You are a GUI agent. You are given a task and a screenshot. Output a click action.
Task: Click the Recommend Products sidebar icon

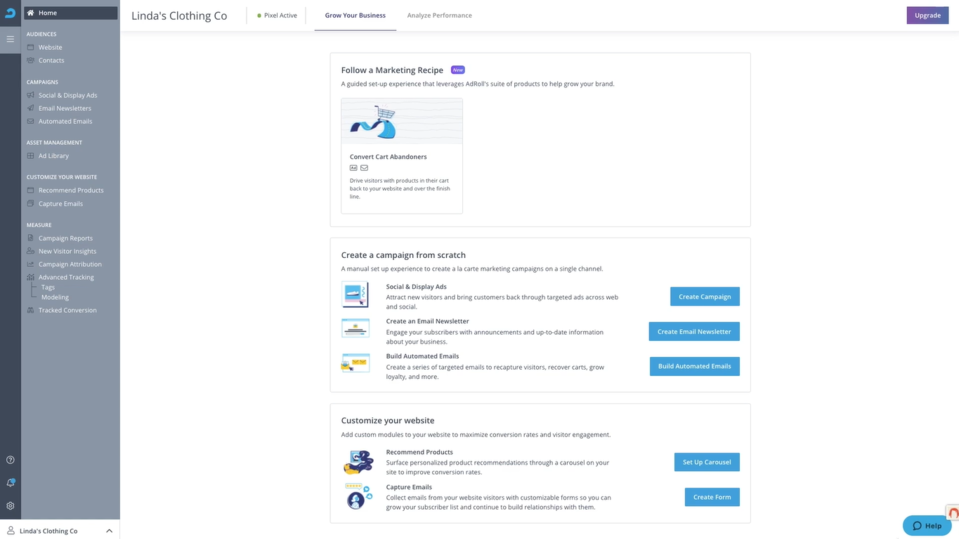tap(31, 190)
